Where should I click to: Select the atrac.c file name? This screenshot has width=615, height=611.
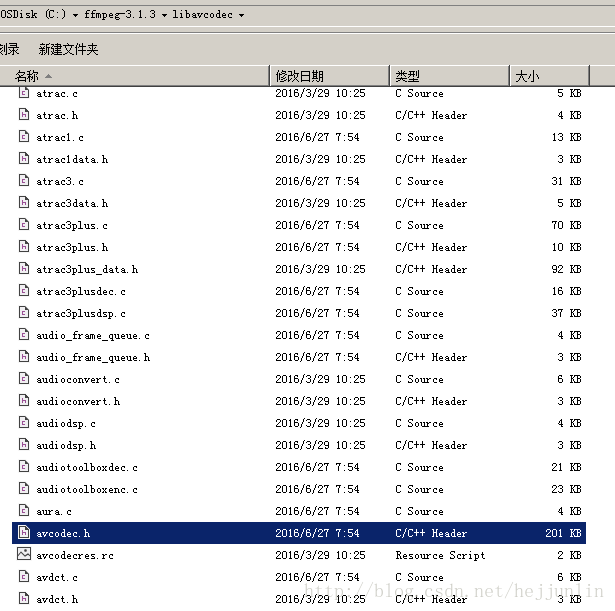coord(57,94)
